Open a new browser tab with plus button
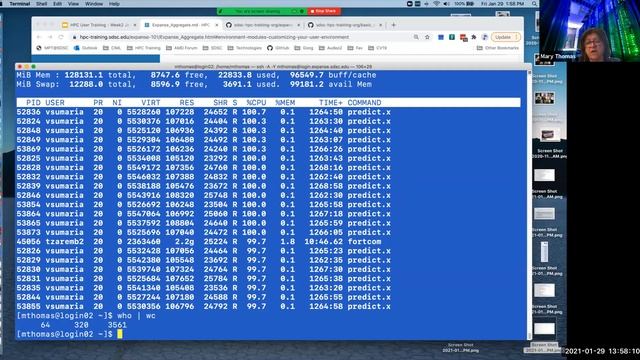640x360 pixels. pos(393,25)
